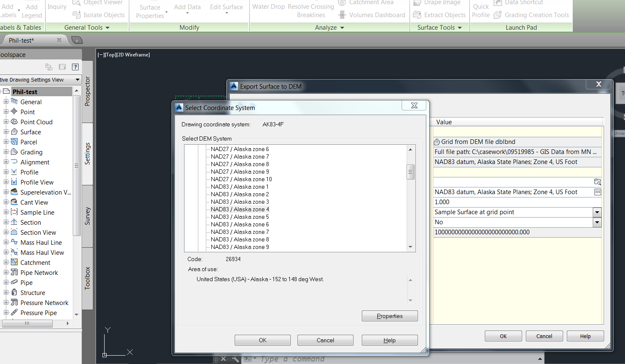
Task: Expand the Analyze panel dropdown
Action: 342,27
